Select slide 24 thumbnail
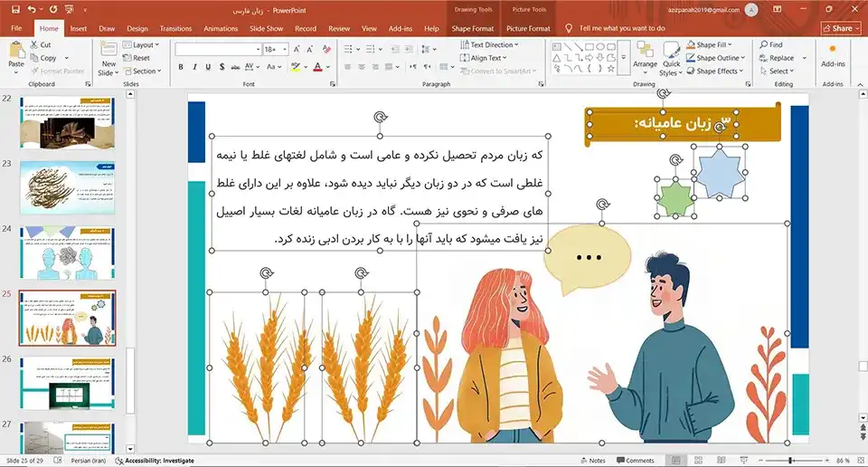The width and height of the screenshot is (868, 467). (68, 253)
